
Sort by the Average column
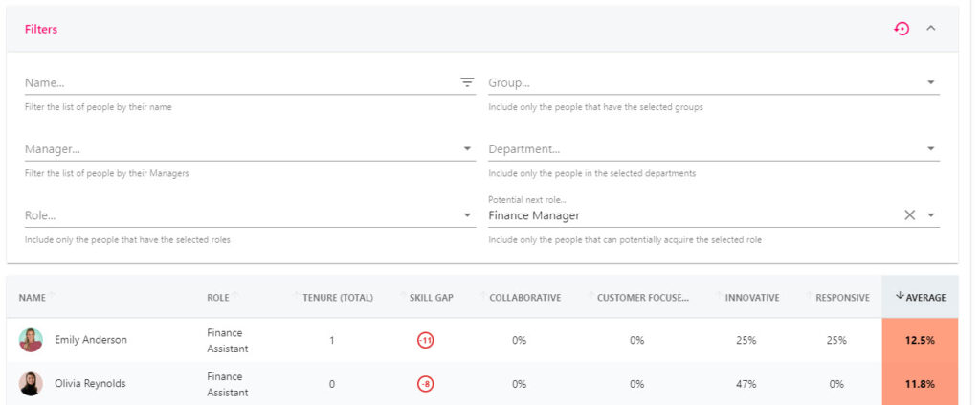[x=920, y=298]
